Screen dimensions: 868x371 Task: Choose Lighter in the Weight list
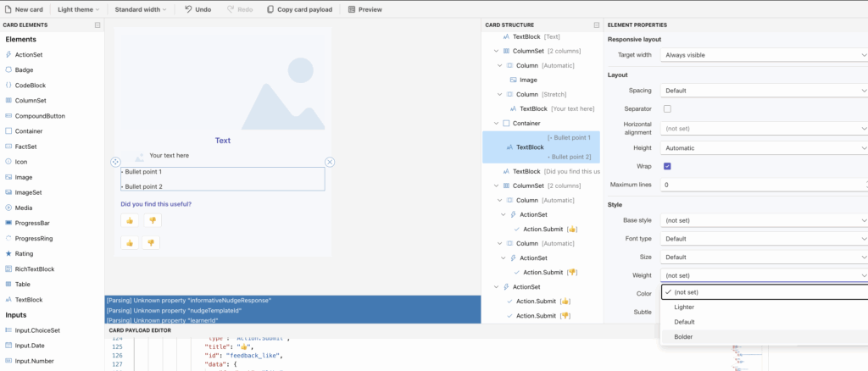[765, 307]
